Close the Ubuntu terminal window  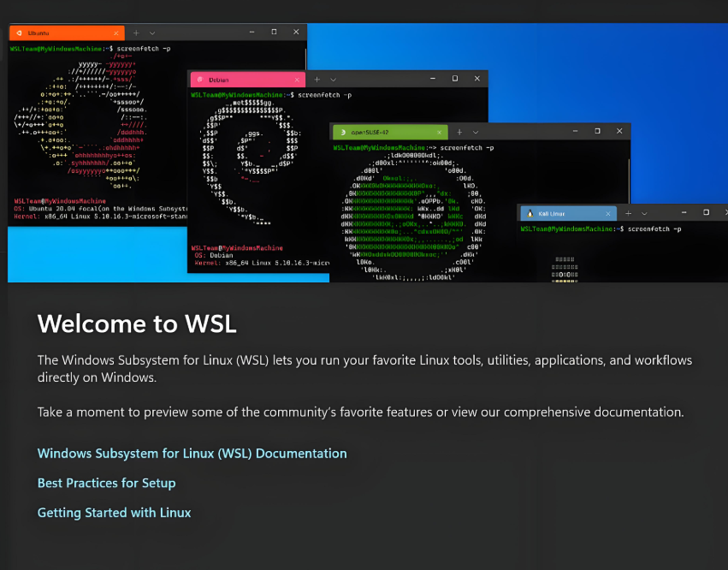pyautogui.click(x=296, y=32)
